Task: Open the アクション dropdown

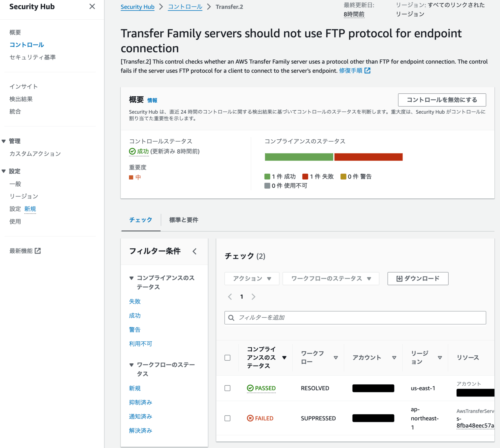Action: pos(252,278)
